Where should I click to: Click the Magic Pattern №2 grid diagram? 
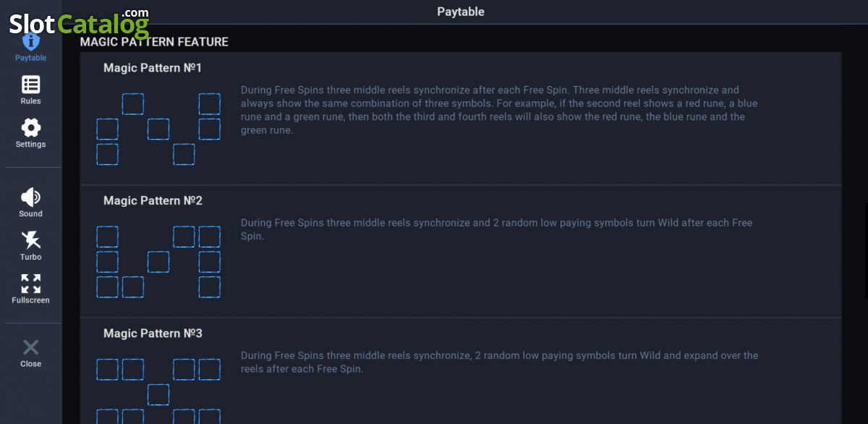[x=158, y=262]
